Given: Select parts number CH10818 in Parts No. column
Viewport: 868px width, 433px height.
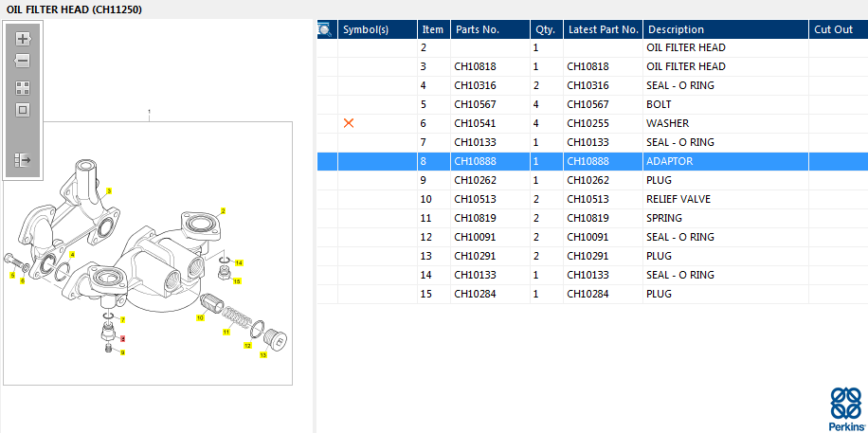Looking at the screenshot, I should pyautogui.click(x=475, y=66).
